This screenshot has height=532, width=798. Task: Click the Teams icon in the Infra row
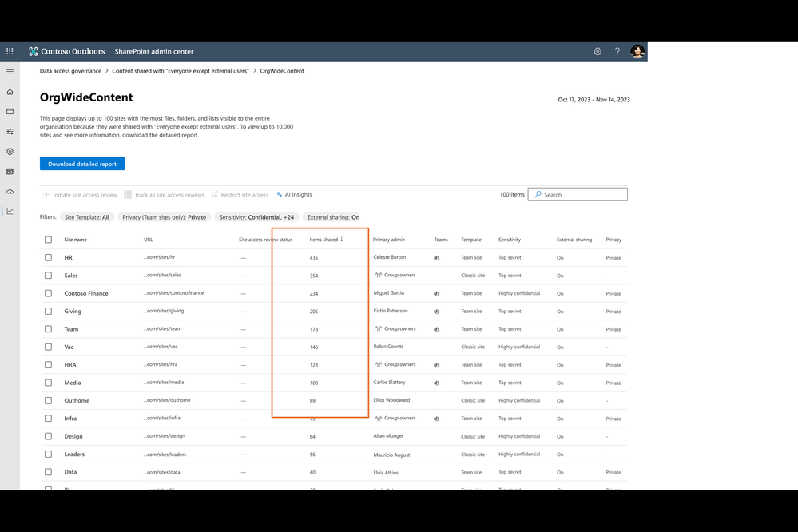437,419
